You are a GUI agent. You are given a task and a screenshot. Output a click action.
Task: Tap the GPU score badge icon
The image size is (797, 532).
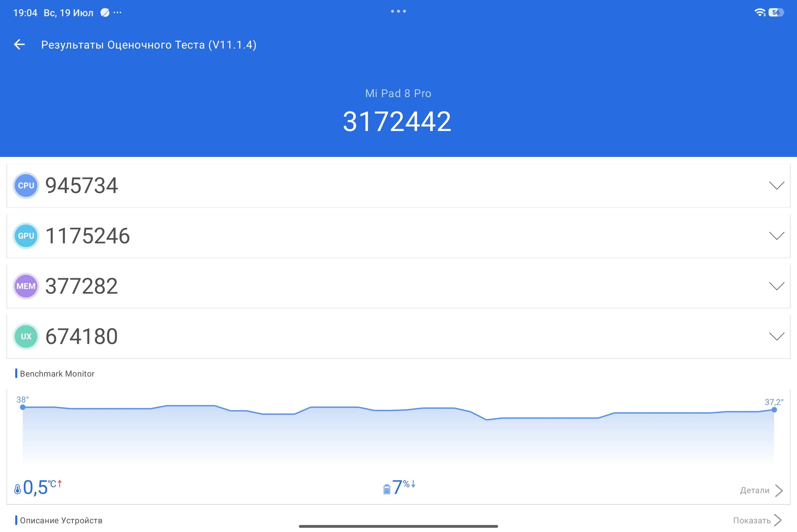[26, 236]
